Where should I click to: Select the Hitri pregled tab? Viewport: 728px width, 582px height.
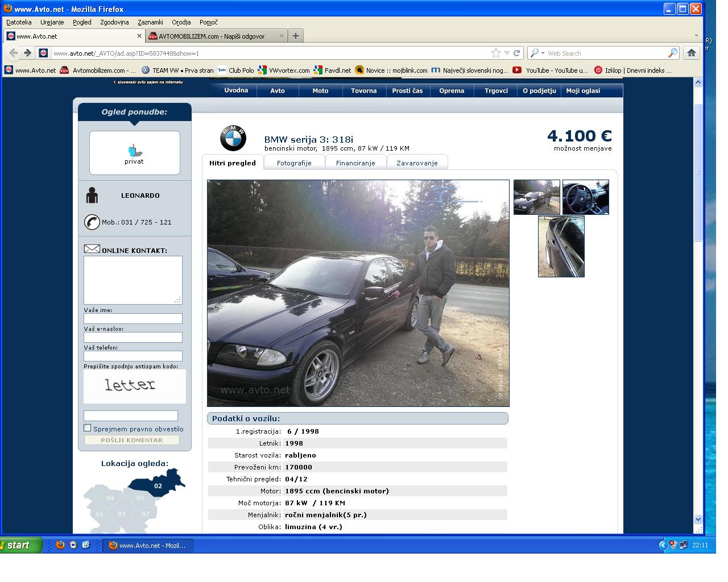232,163
